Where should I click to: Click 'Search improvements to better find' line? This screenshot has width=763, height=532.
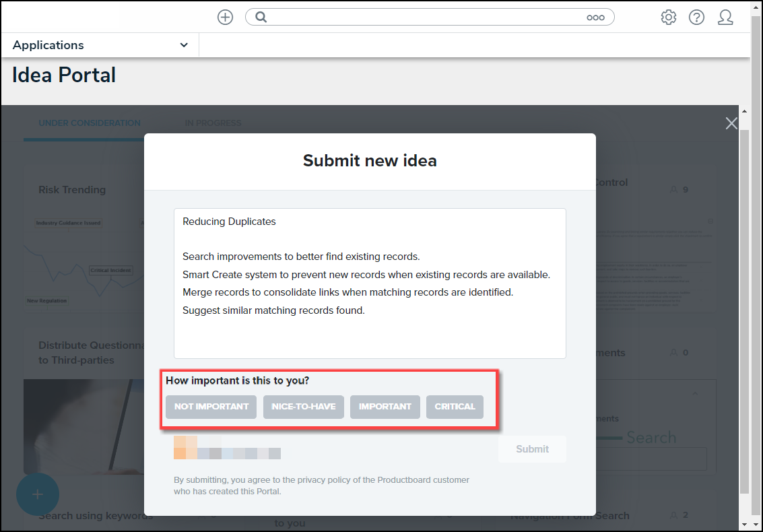(x=301, y=257)
